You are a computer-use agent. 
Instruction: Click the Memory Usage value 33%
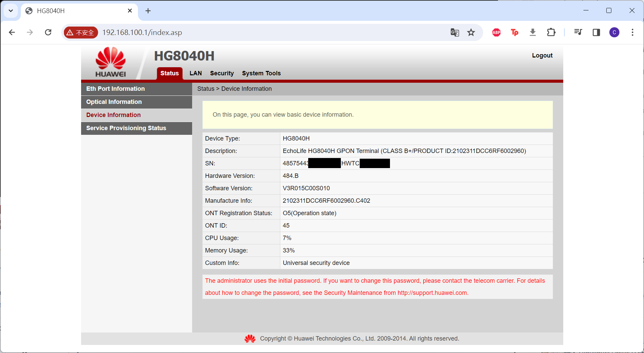click(289, 250)
